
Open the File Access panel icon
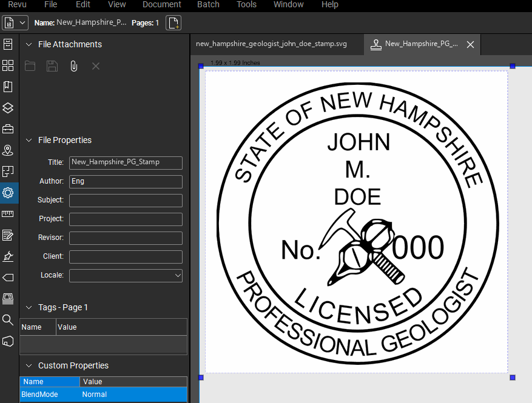click(x=8, y=44)
